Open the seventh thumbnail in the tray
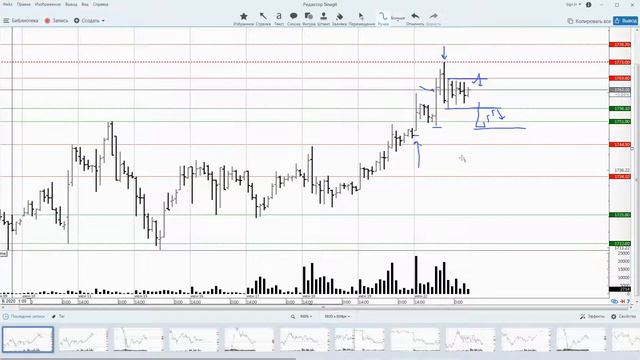Screen dimensions: 640x360 point(360,340)
